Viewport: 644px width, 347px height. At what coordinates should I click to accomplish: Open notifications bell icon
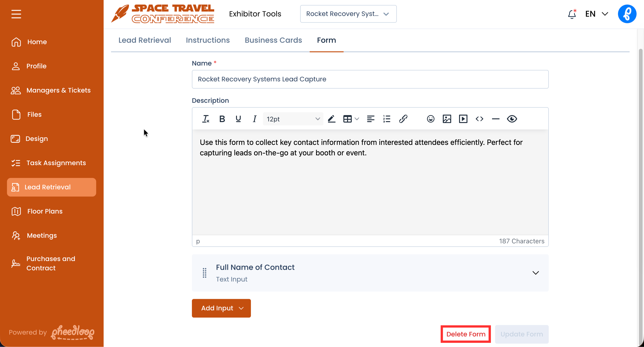pyautogui.click(x=572, y=14)
